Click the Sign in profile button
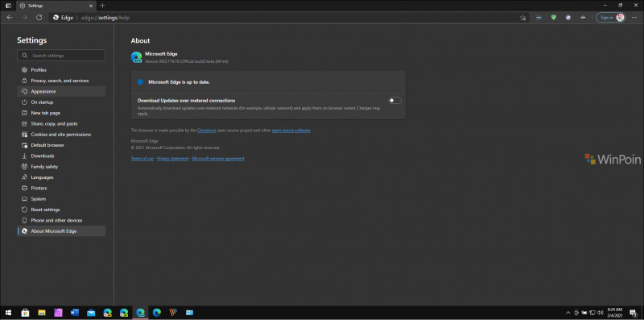 (x=611, y=17)
